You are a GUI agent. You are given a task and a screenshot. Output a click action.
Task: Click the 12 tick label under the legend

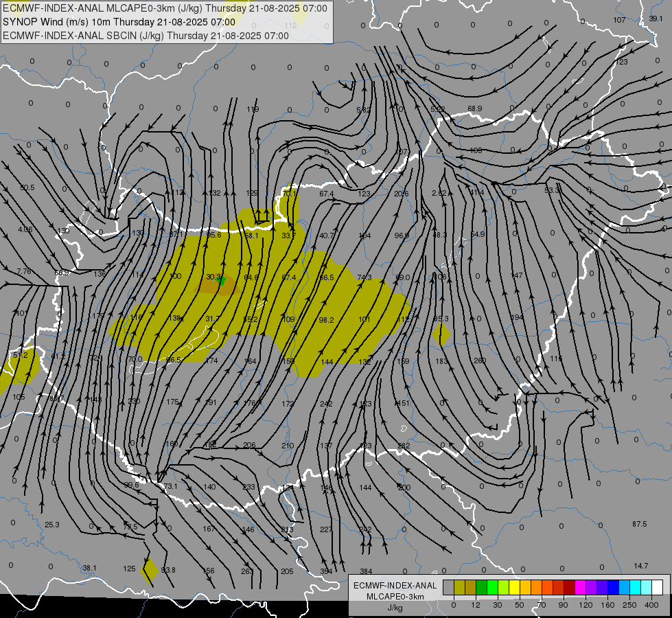tap(476, 605)
